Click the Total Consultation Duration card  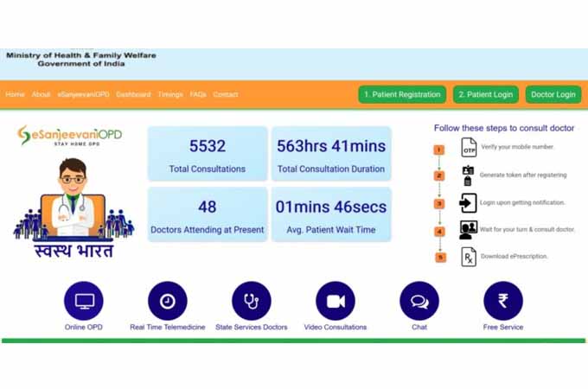tap(331, 154)
